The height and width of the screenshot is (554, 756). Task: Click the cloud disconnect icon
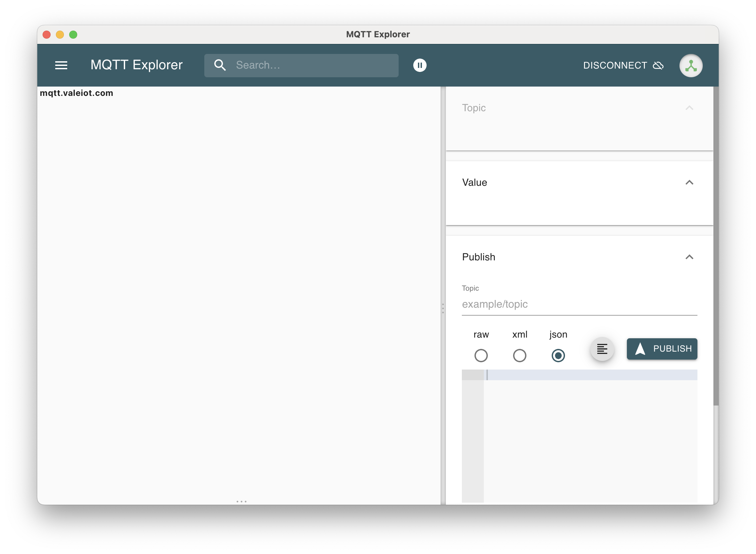coord(658,65)
